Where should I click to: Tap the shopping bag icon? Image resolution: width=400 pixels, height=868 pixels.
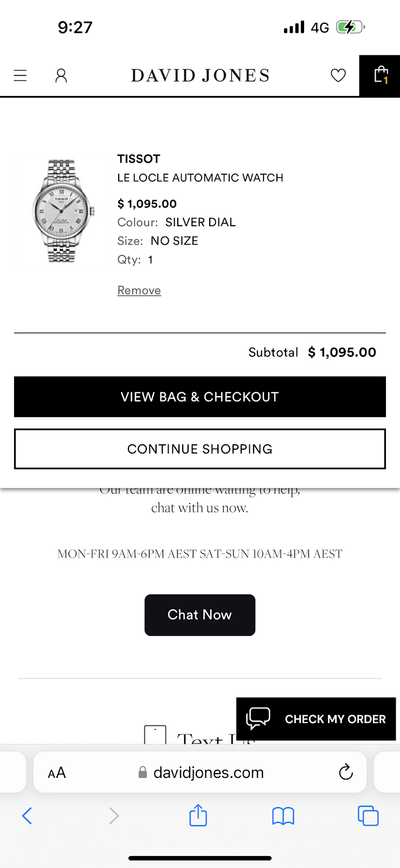[380, 75]
